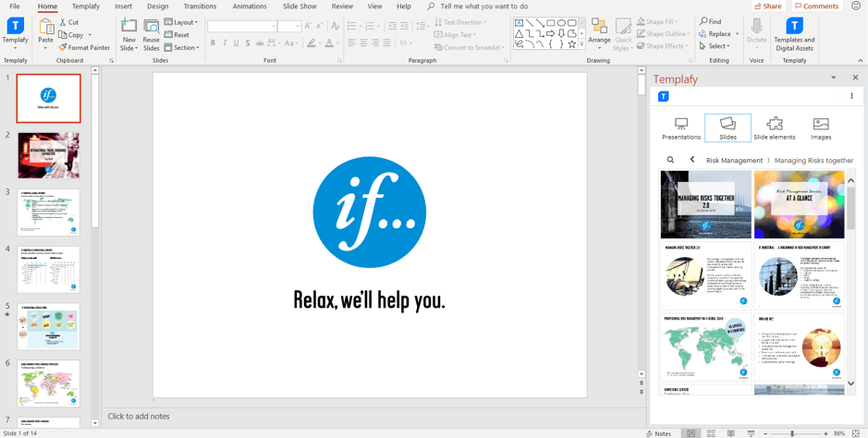Click the Share button

(767, 6)
